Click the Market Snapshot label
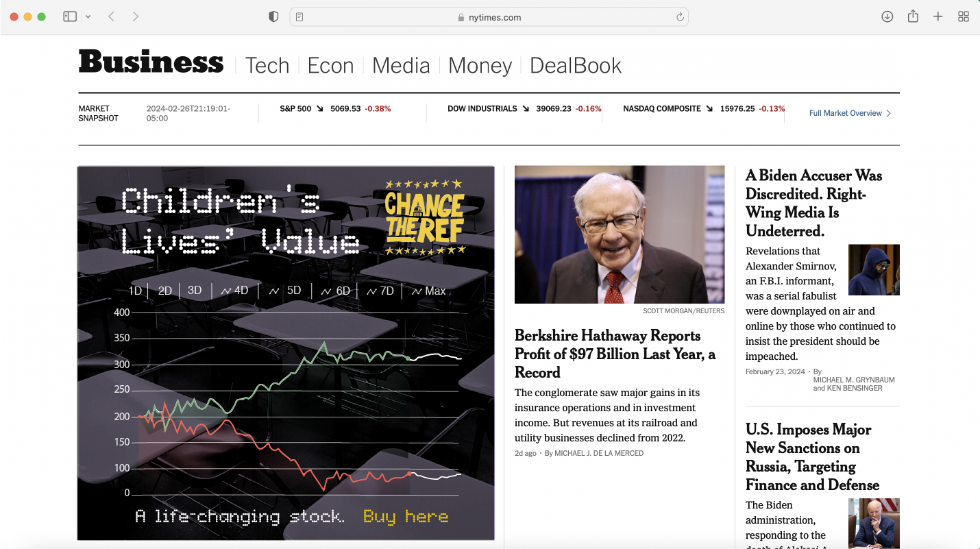 [x=98, y=113]
